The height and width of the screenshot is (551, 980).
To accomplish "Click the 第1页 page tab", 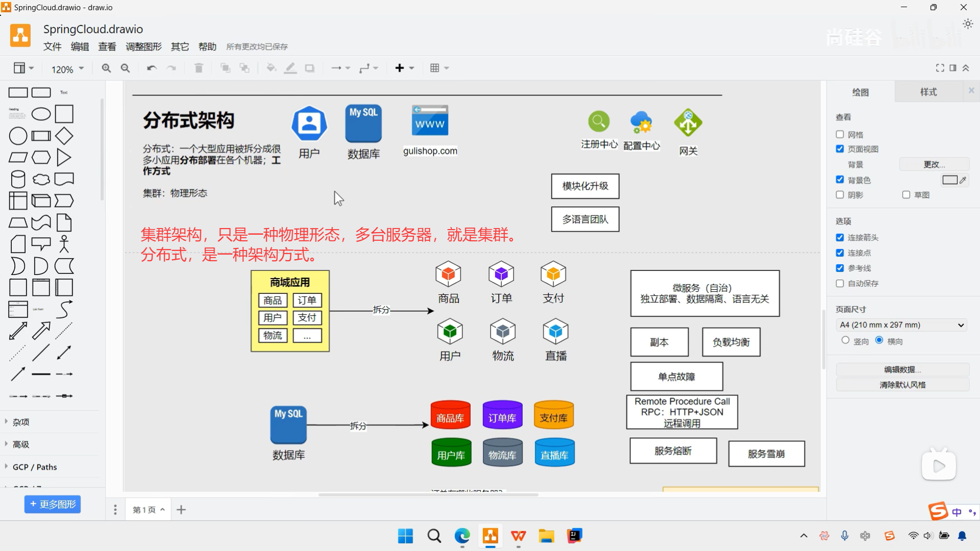I will [x=144, y=509].
